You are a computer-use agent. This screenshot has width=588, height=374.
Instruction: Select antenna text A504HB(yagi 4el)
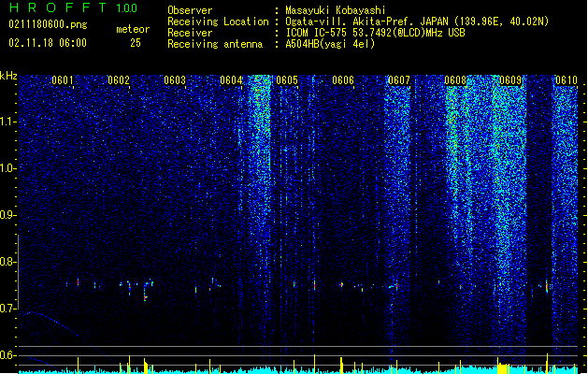(330, 44)
